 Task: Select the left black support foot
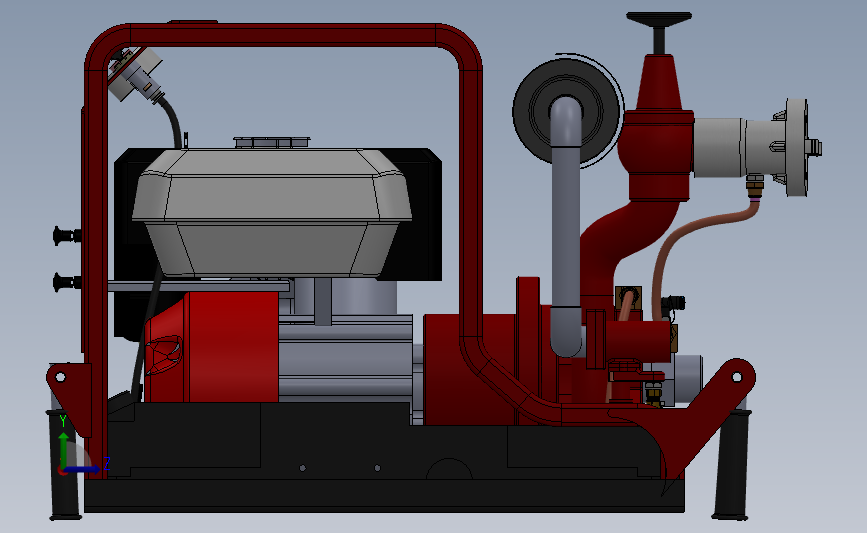point(65,464)
